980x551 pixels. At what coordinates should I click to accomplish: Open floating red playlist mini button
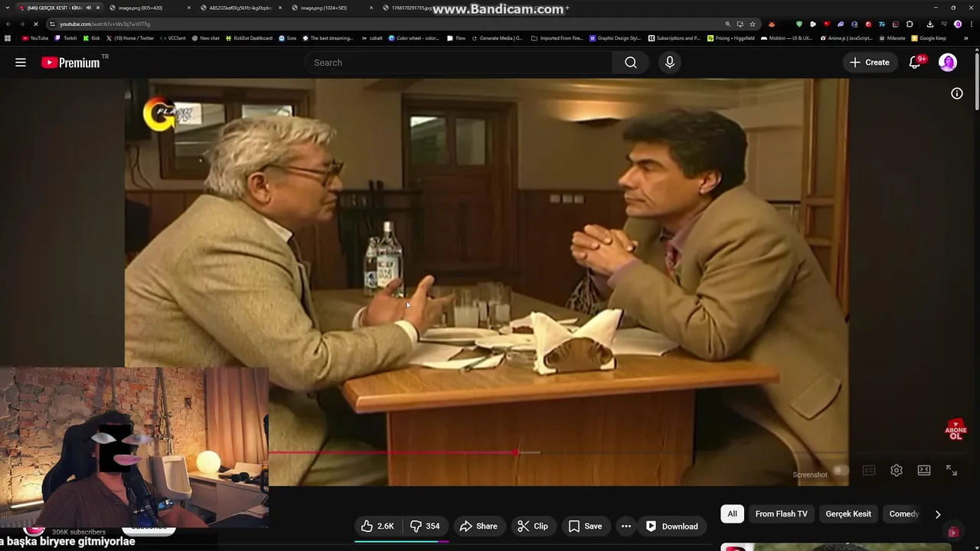(953, 532)
